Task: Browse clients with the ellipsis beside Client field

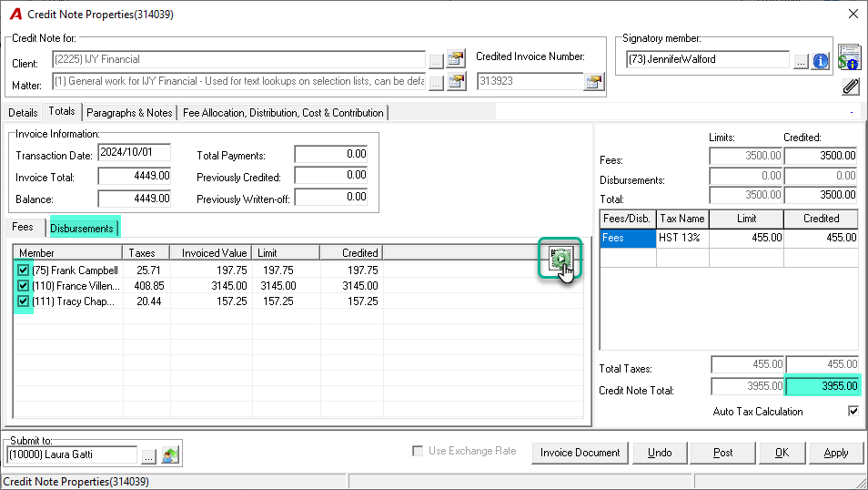Action: coord(436,61)
